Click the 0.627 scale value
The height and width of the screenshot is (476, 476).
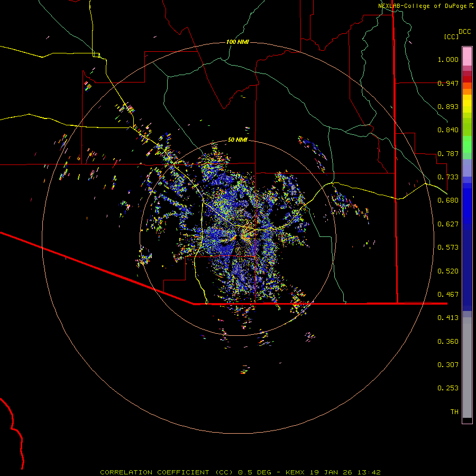[x=448, y=224]
